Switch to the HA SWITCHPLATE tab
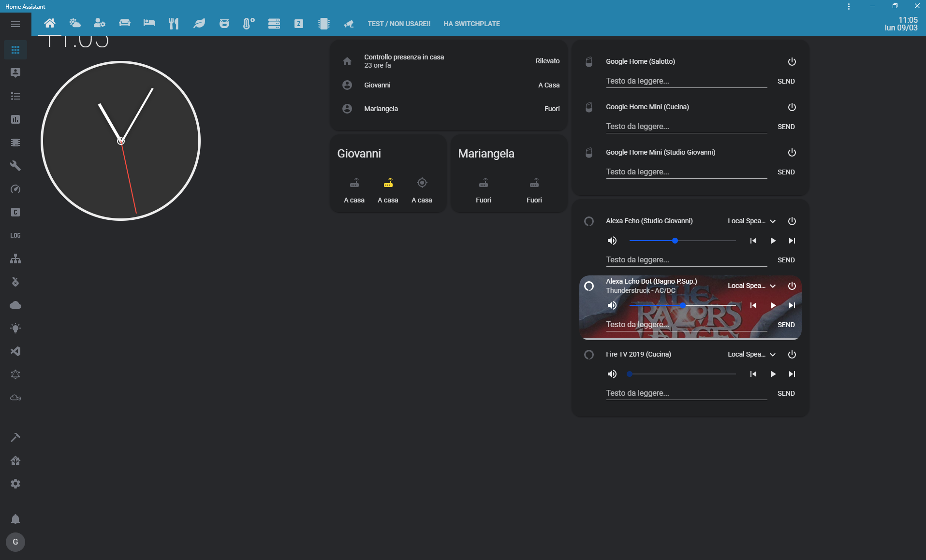This screenshot has height=560, width=926. coord(471,24)
